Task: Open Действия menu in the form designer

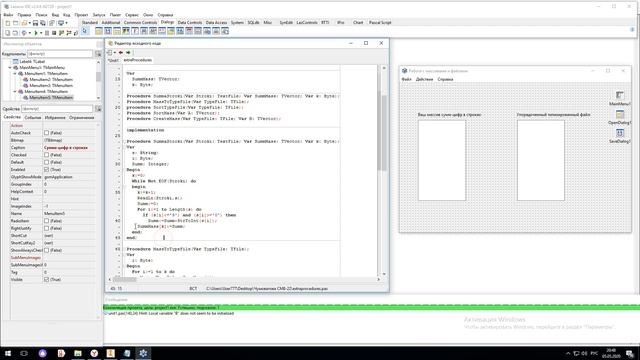Action: tap(424, 79)
